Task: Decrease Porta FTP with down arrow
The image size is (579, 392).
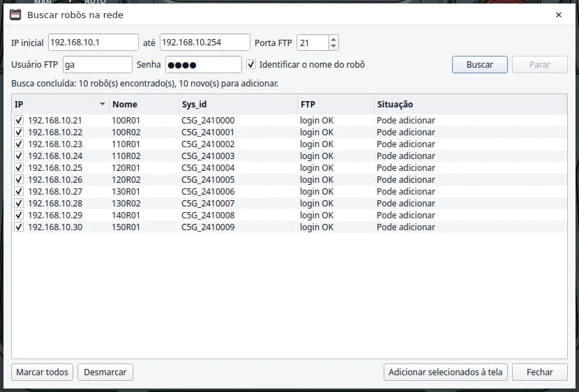Action: (333, 47)
